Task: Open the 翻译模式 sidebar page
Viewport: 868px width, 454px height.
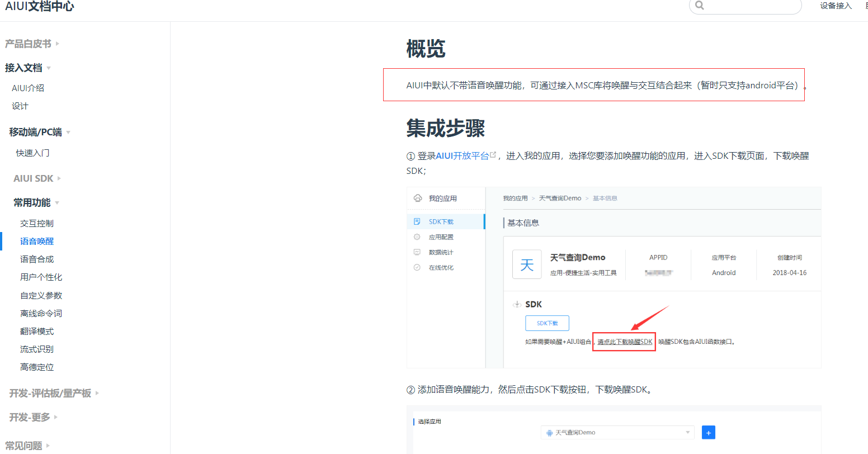Action: tap(37, 331)
